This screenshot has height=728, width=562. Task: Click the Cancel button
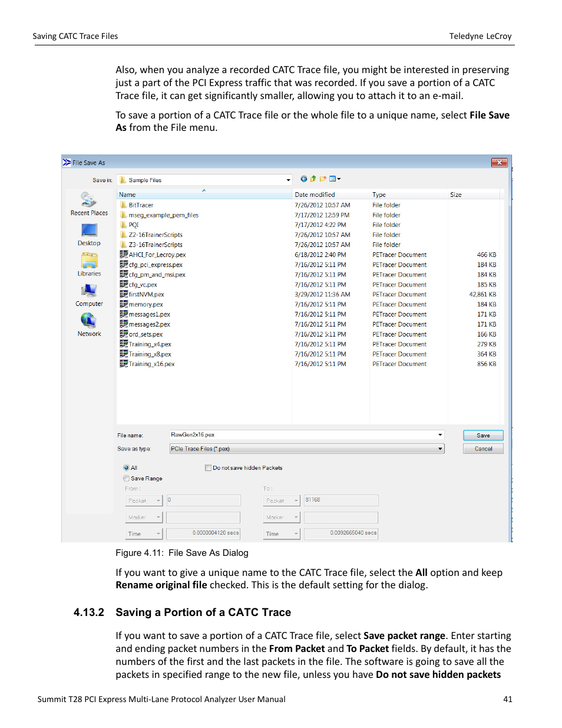tap(482, 448)
